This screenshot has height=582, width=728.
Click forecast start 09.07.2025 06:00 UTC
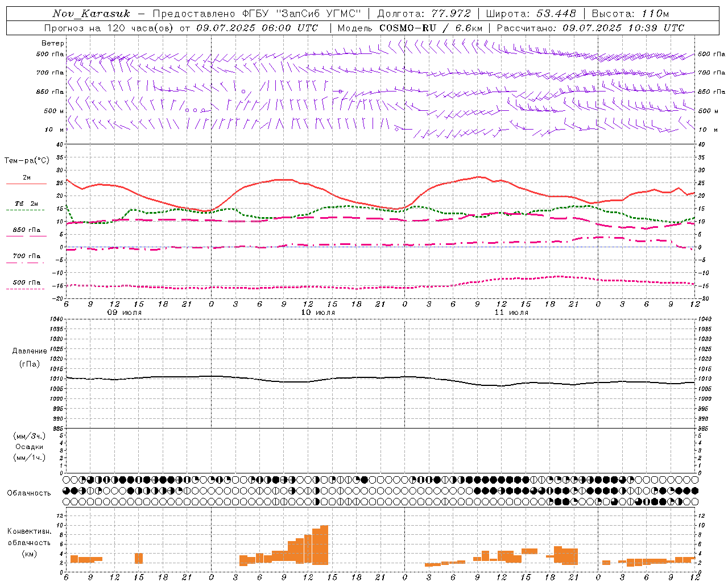click(x=257, y=28)
